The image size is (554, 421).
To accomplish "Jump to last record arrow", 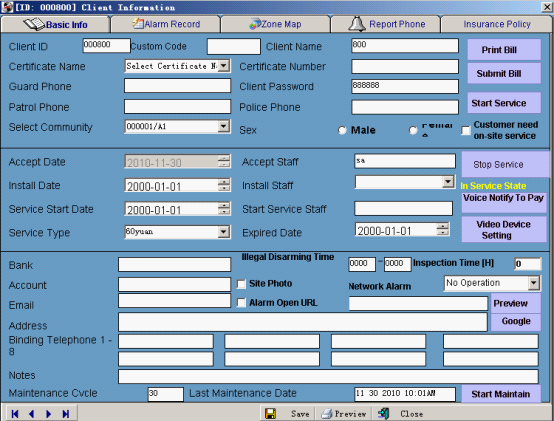I will (x=66, y=414).
